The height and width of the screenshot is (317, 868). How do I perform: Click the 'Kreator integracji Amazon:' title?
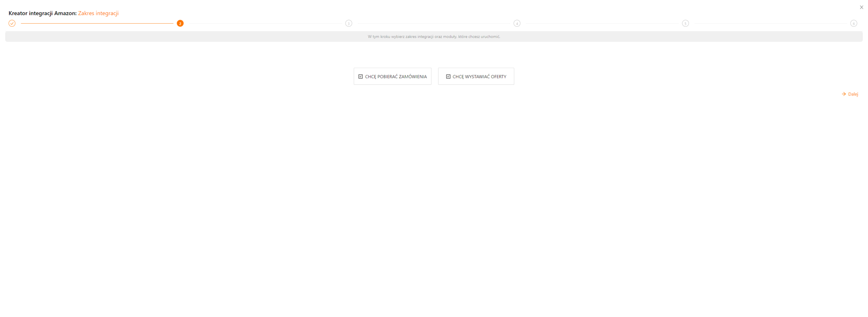42,13
